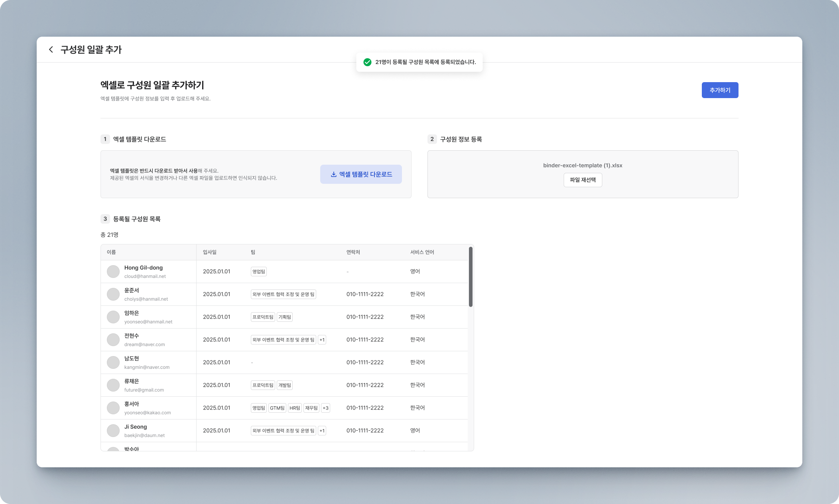
Task: Click the avatar next to 홍서아
Action: point(113,408)
